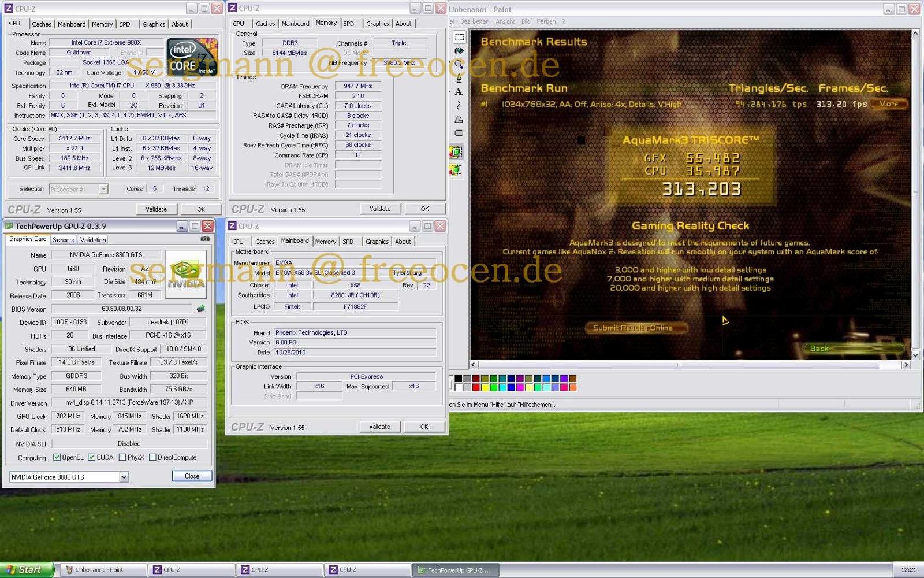Click the NVIDIA logo in GPU-Z
924x578 pixels.
[186, 274]
